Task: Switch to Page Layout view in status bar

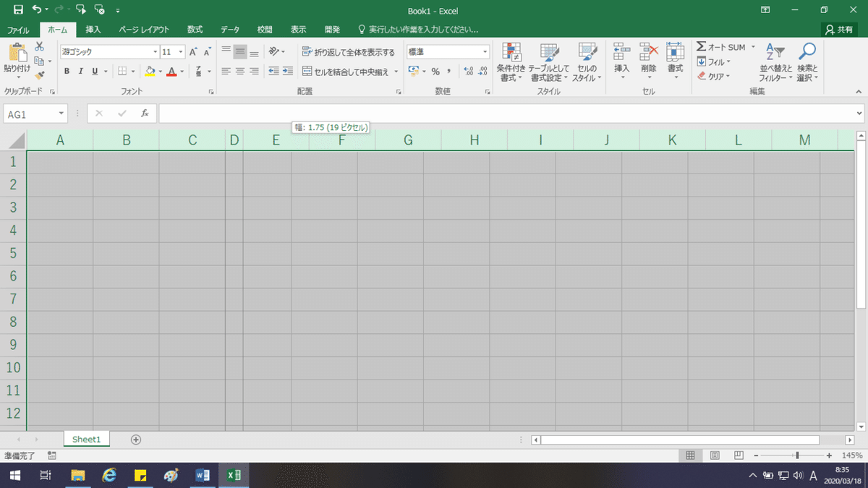Action: (x=714, y=455)
